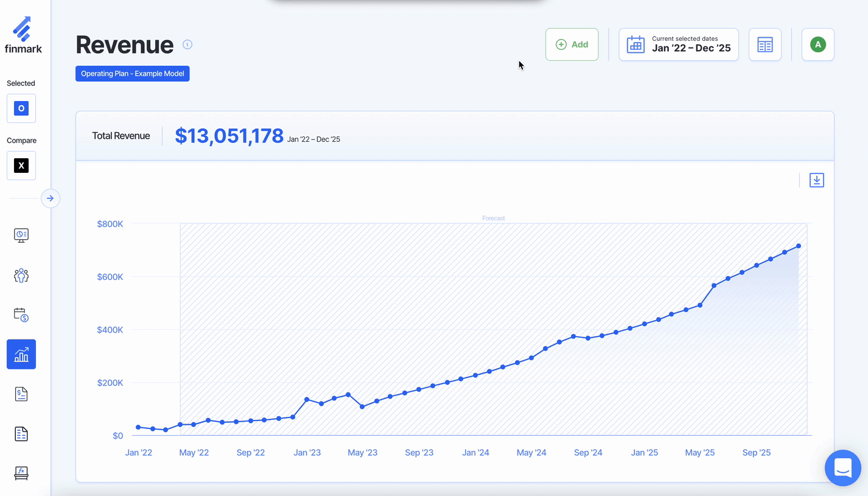Open the calendar with dollar sign icon
868x496 pixels.
click(21, 315)
